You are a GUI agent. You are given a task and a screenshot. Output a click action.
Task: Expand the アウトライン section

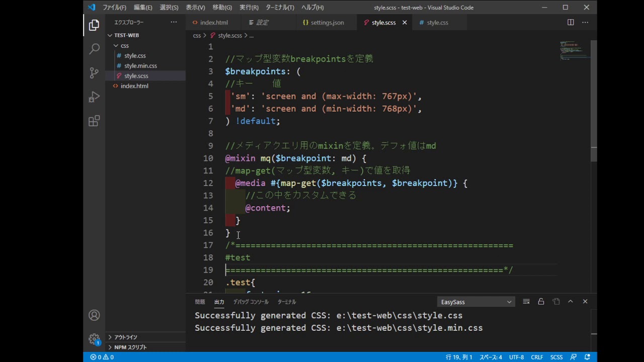coord(146,337)
